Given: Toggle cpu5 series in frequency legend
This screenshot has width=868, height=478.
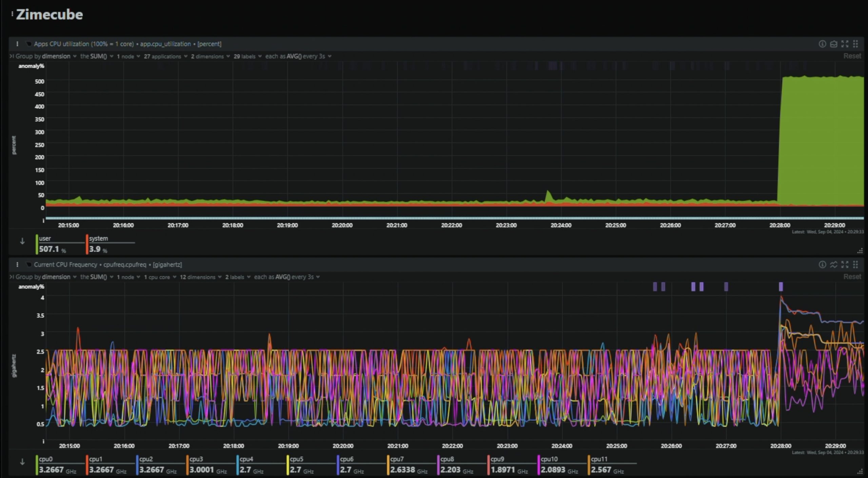Looking at the screenshot, I should point(296,459).
